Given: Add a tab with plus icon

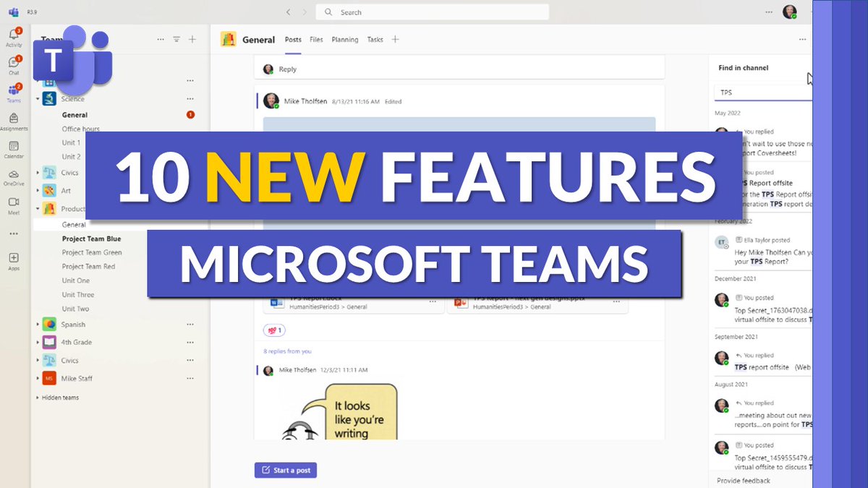Looking at the screenshot, I should [x=395, y=40].
